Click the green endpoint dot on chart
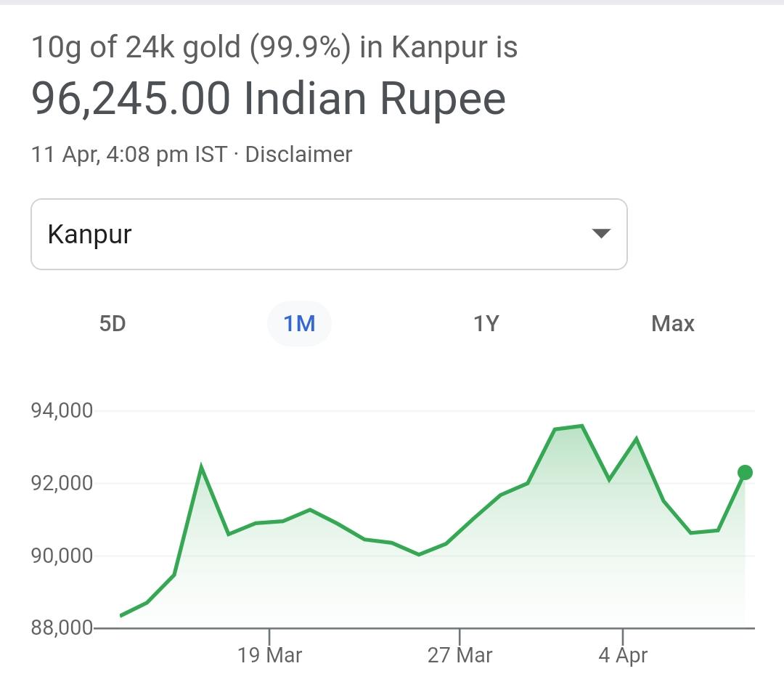The image size is (784, 682). point(745,473)
